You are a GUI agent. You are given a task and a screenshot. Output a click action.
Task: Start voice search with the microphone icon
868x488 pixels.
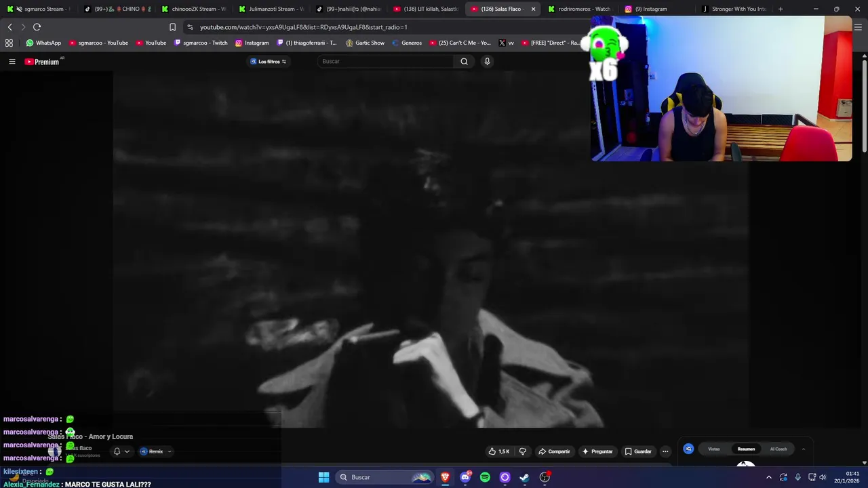point(487,62)
